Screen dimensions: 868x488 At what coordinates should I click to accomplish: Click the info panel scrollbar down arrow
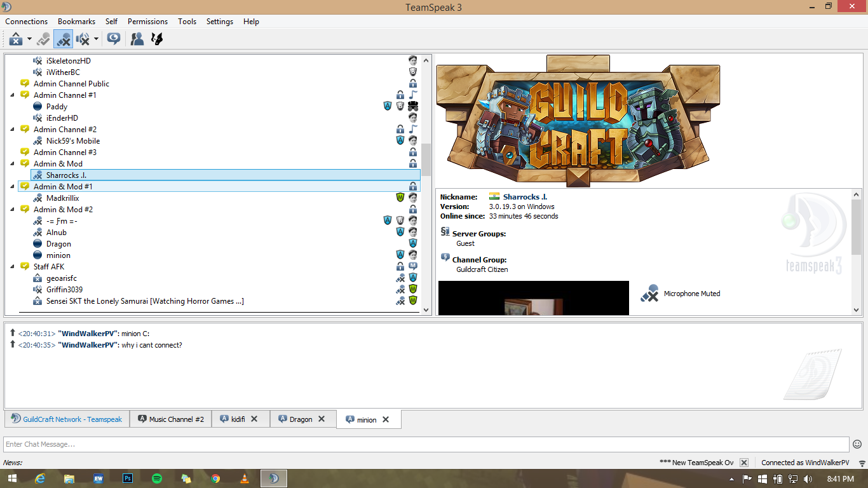click(x=857, y=310)
